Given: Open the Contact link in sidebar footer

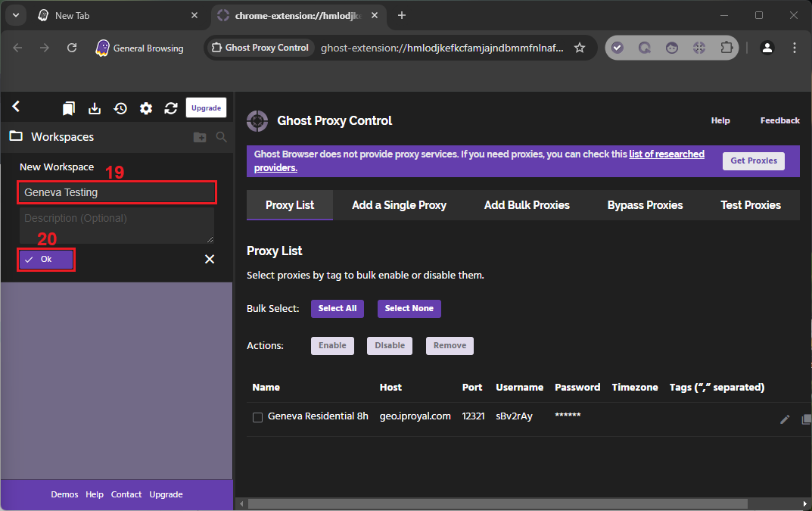Looking at the screenshot, I should click(x=126, y=494).
